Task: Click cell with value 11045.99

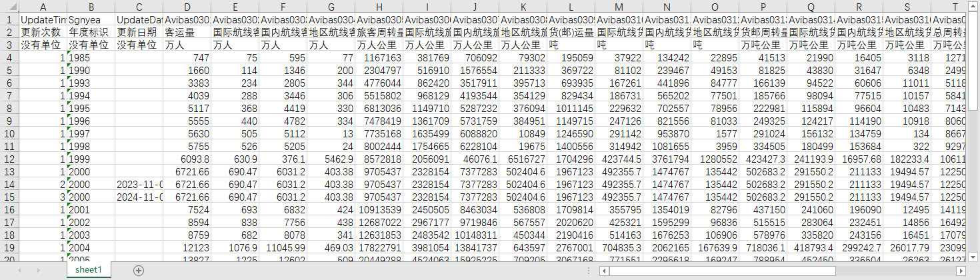Action: click(283, 247)
